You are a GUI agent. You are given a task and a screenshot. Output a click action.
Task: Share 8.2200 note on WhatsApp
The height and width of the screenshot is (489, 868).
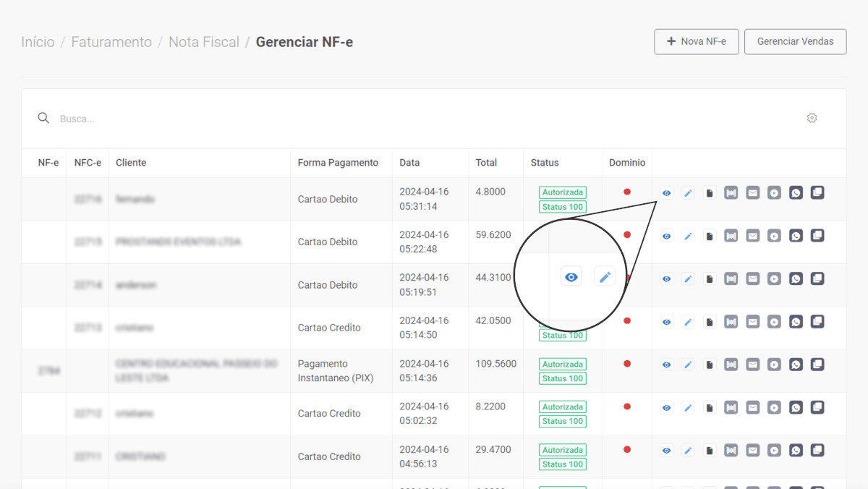tap(796, 408)
